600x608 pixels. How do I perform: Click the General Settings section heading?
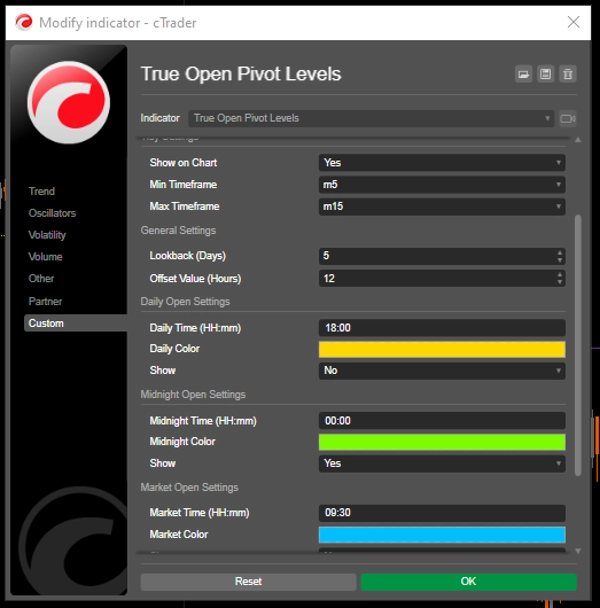click(x=178, y=230)
